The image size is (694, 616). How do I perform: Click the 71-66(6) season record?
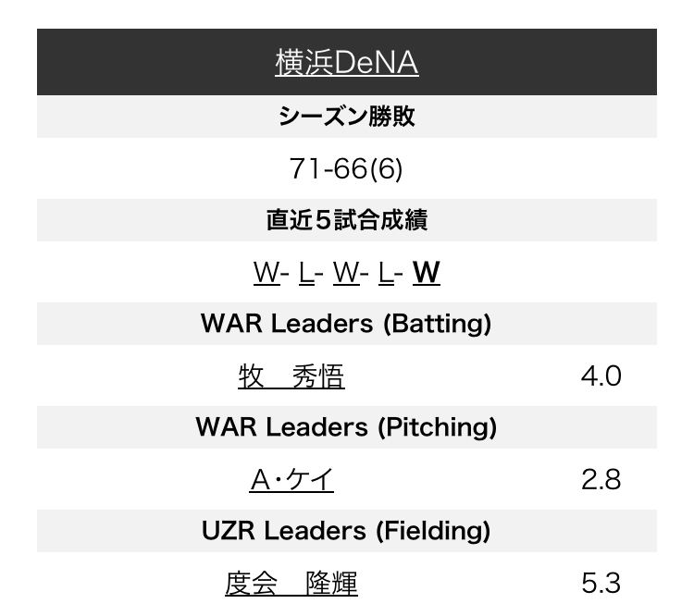346,168
